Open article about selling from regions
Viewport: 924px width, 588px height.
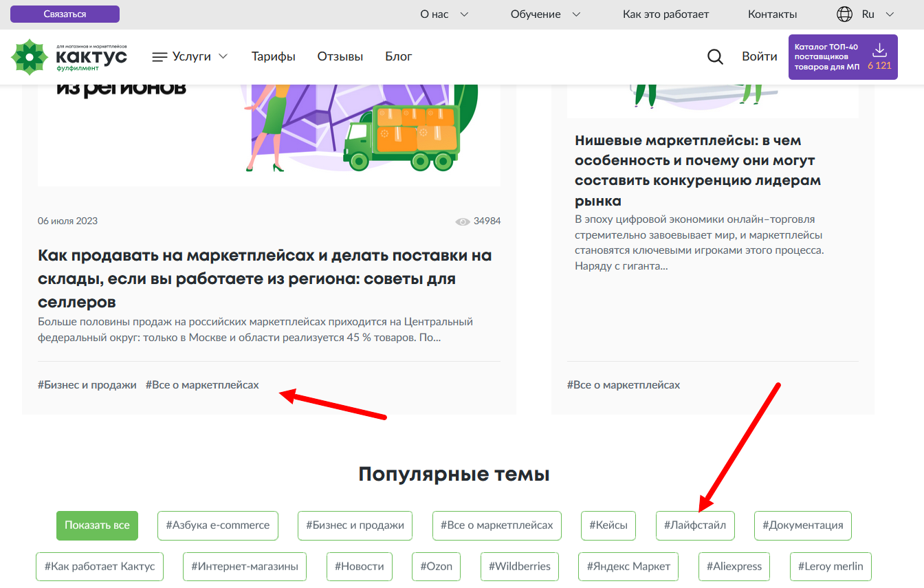(265, 279)
